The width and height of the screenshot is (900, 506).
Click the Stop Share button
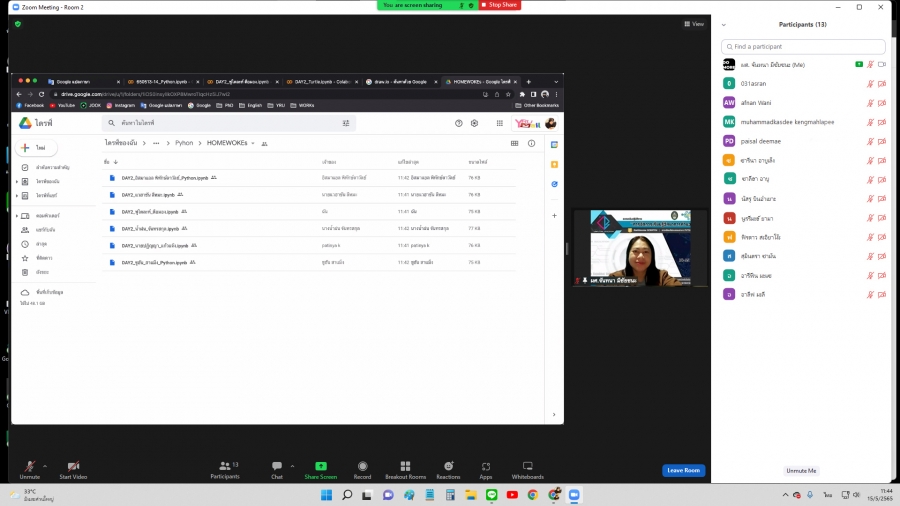500,5
